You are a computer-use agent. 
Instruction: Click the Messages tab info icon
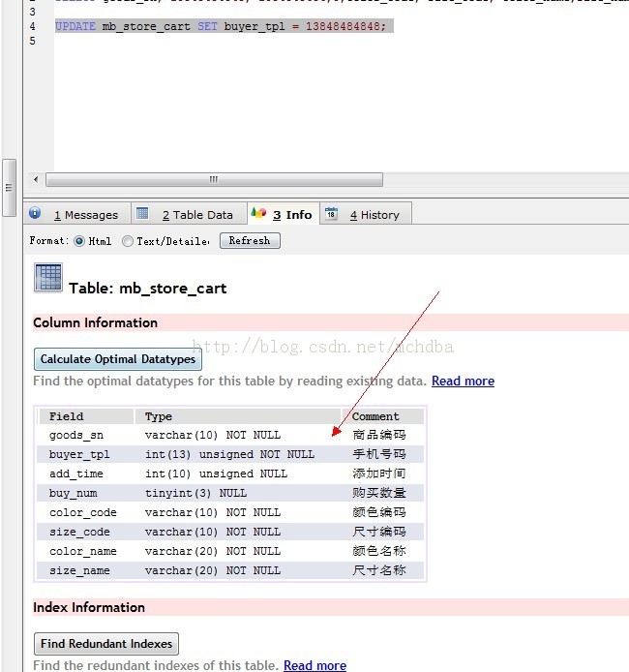pos(35,213)
